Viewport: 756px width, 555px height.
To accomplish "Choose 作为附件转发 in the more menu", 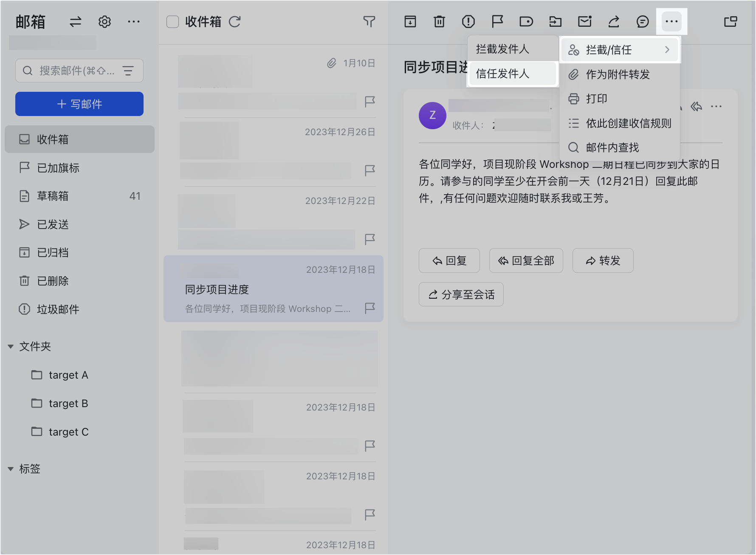I will [x=618, y=74].
